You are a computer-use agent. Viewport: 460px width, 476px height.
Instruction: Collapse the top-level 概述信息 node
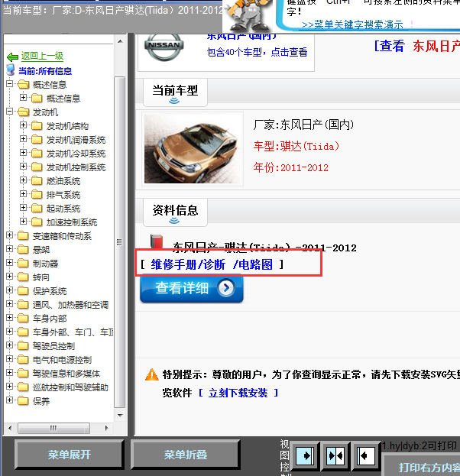[x=9, y=84]
